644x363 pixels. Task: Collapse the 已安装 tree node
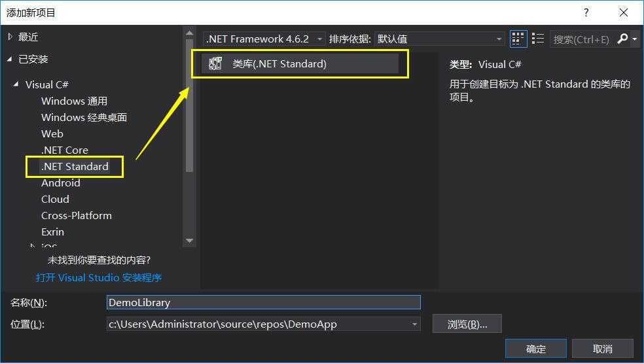(x=10, y=60)
